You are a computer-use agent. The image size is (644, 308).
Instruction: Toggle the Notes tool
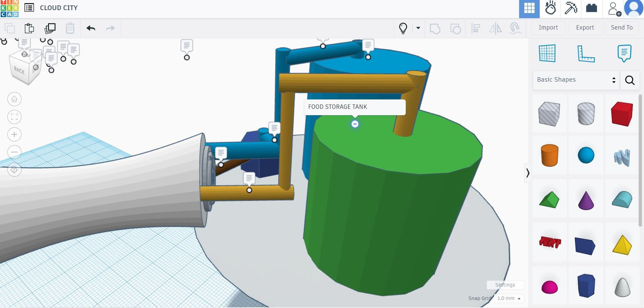tap(624, 53)
